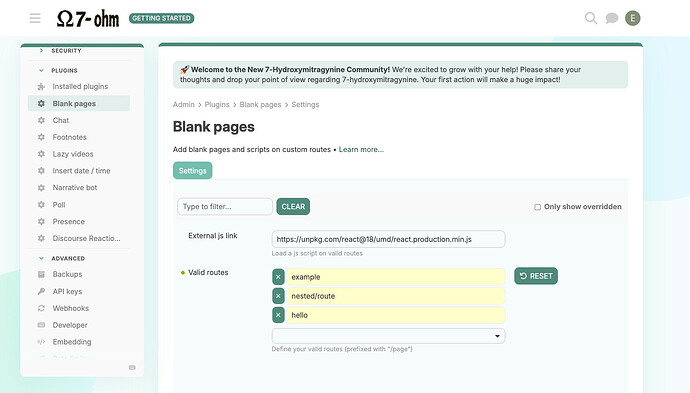
Task: Select the Settings tab
Action: 192,171
